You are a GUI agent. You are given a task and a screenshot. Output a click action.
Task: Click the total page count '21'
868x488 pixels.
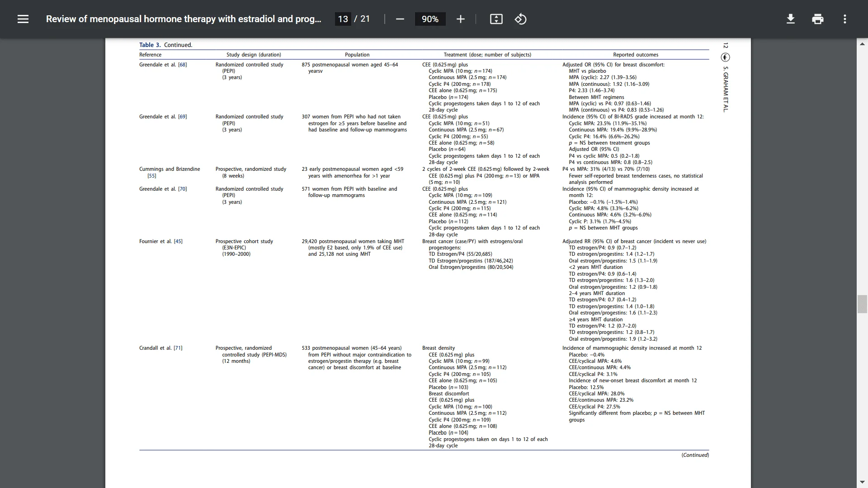[365, 19]
